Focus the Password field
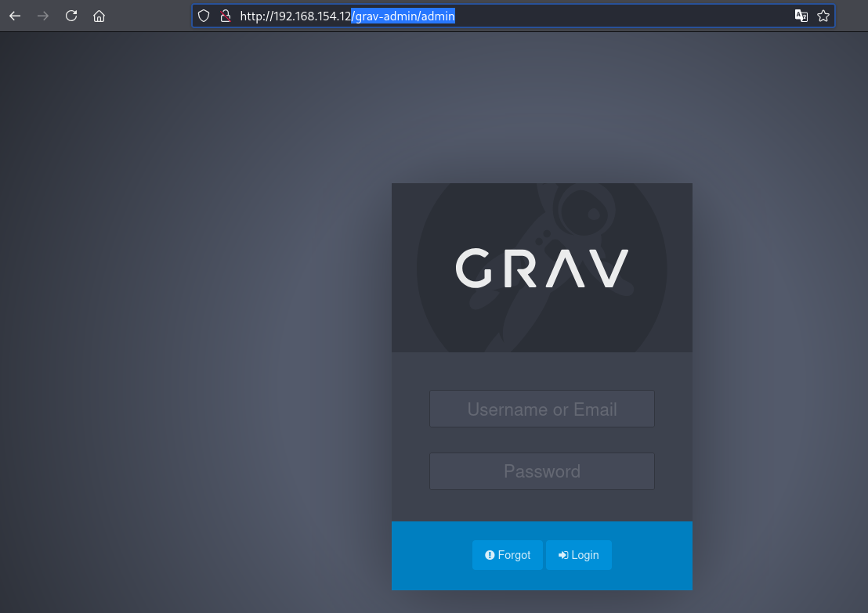The height and width of the screenshot is (613, 868). tap(542, 471)
